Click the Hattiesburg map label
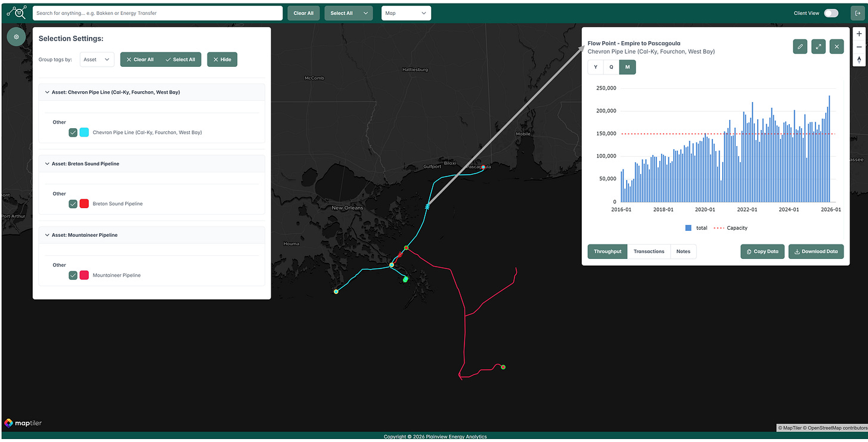Viewport: 868px width, 442px height. 416,70
